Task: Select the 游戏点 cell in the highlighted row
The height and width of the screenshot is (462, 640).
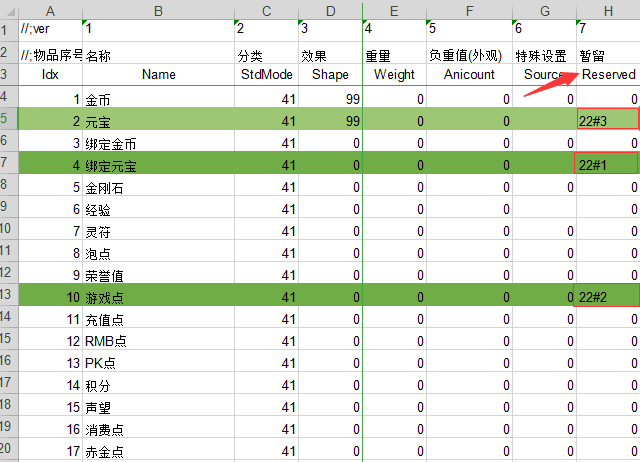Action: pyautogui.click(x=158, y=297)
